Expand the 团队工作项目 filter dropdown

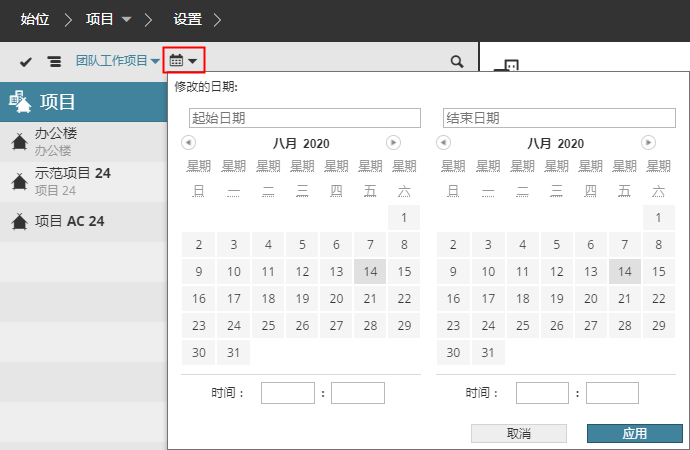(x=117, y=60)
